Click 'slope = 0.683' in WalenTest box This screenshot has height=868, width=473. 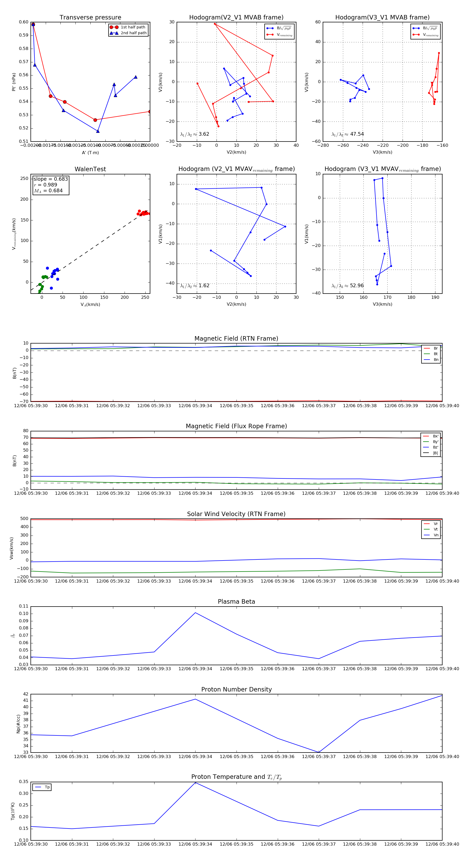pyautogui.click(x=50, y=179)
